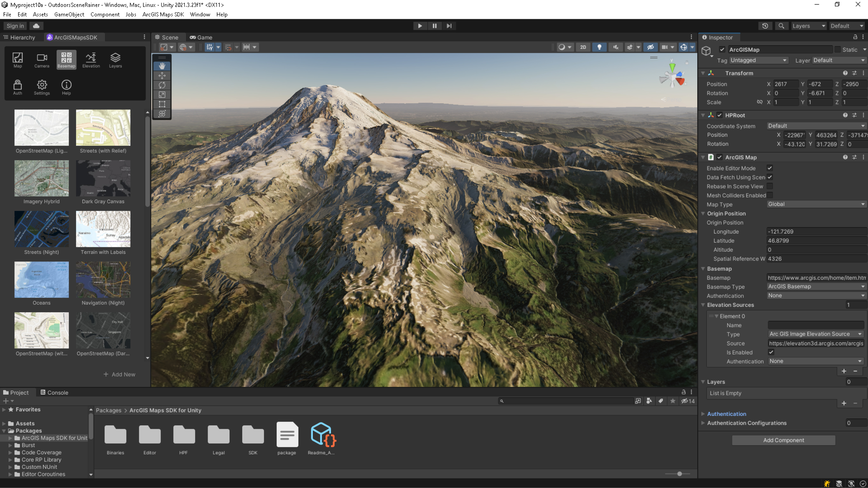Switch to the Hierarchy tab
The width and height of the screenshot is (868, 488).
click(19, 37)
